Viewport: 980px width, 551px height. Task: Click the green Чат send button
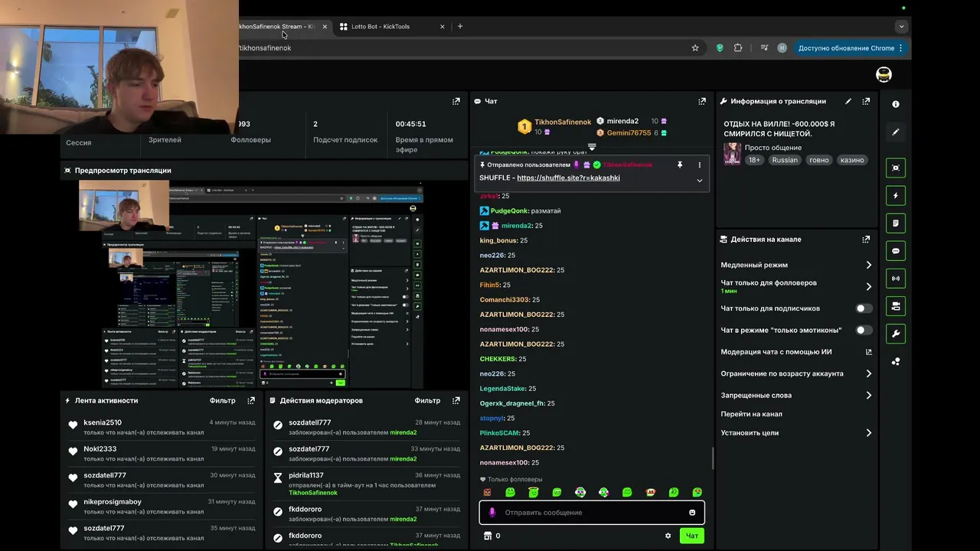pyautogui.click(x=691, y=536)
